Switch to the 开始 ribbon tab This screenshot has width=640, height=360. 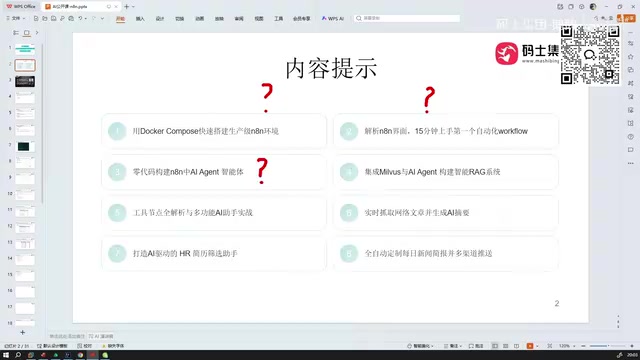pyautogui.click(x=120, y=19)
